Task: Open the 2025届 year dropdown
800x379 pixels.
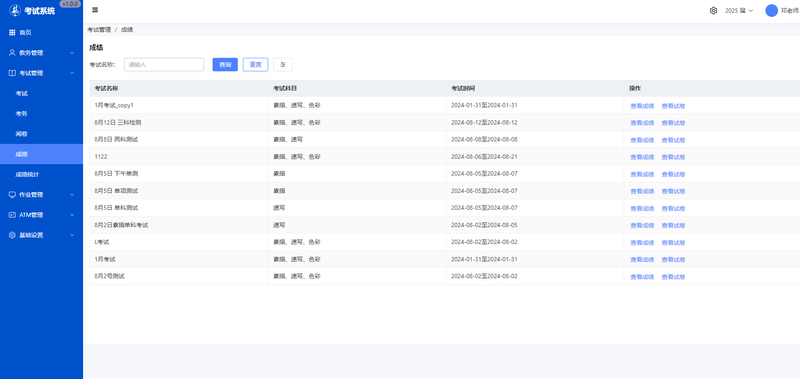Action: (x=739, y=11)
